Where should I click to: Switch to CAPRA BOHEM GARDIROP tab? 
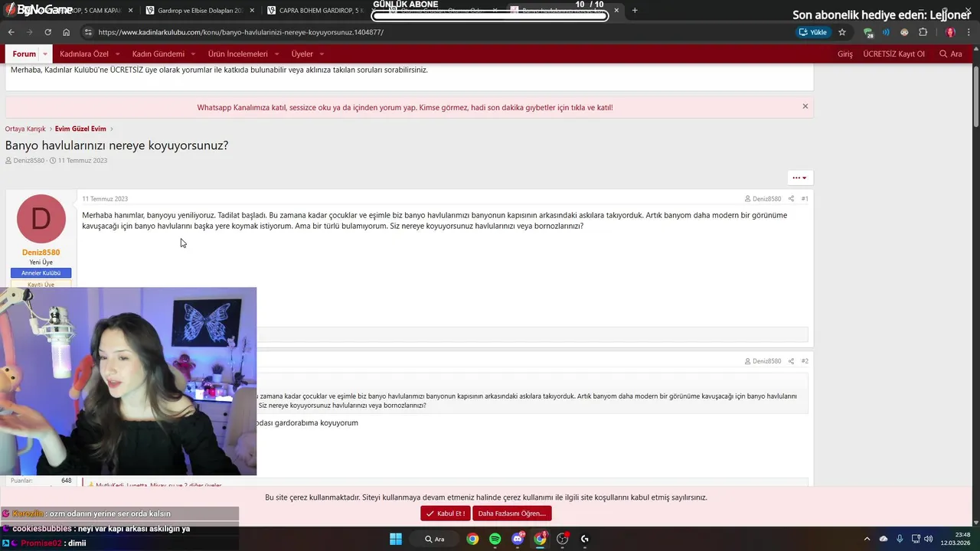tap(320, 11)
